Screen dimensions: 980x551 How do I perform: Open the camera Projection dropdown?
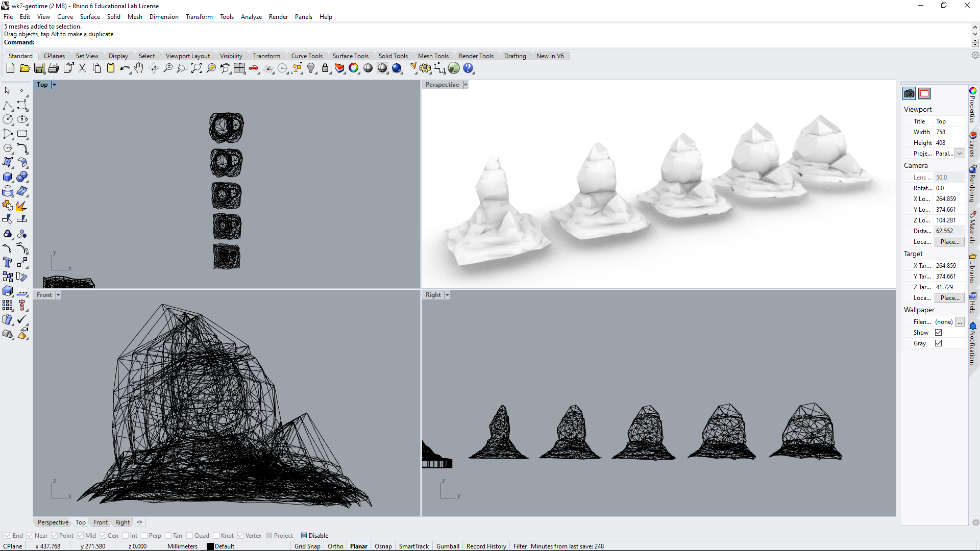click(x=960, y=153)
